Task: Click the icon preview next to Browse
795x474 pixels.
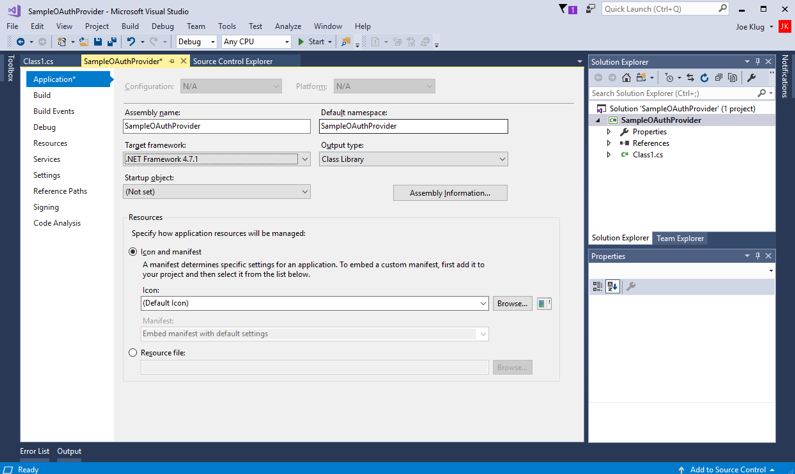Action: (x=544, y=304)
